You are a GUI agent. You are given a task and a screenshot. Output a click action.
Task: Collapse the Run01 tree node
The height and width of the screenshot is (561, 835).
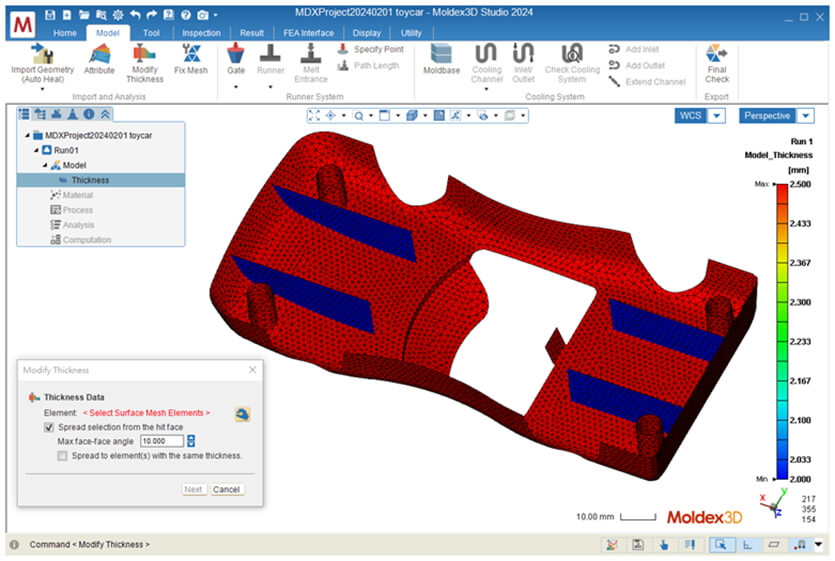coord(36,150)
